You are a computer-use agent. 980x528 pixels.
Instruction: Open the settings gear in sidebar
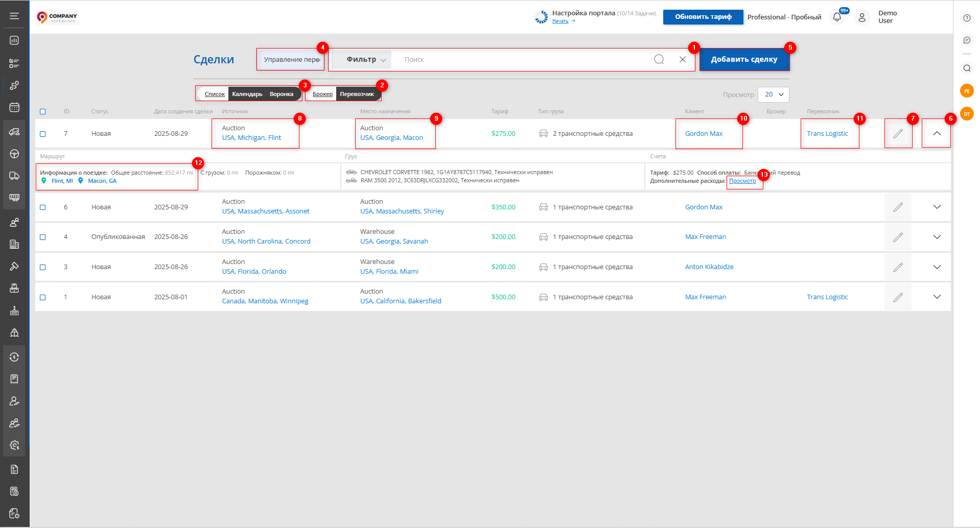(14, 445)
